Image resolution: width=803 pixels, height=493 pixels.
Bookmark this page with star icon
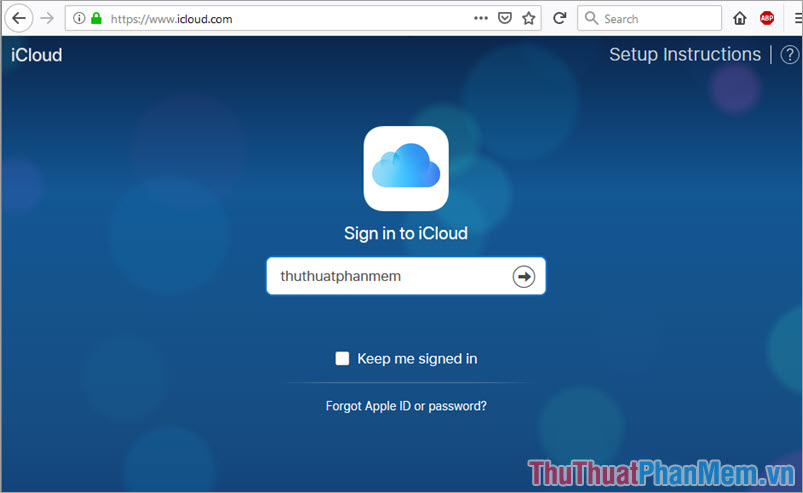tap(529, 18)
